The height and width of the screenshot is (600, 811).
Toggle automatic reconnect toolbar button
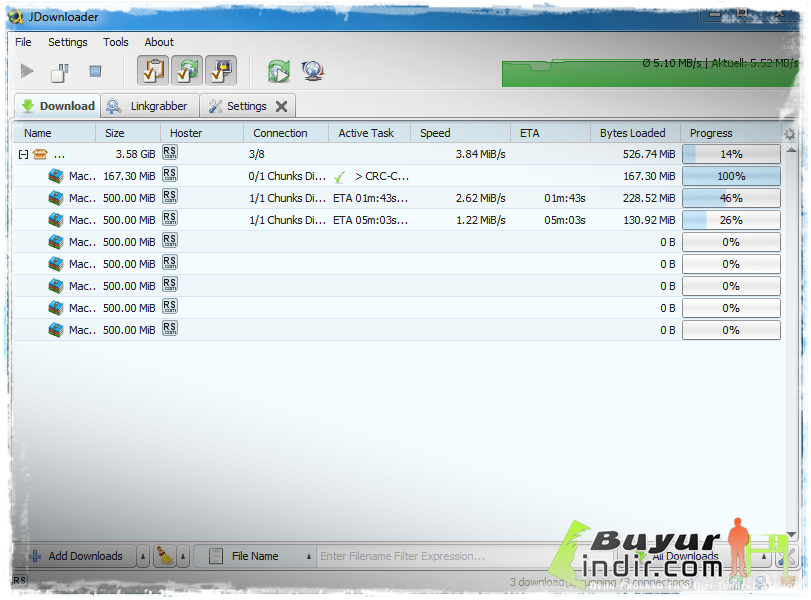(187, 70)
